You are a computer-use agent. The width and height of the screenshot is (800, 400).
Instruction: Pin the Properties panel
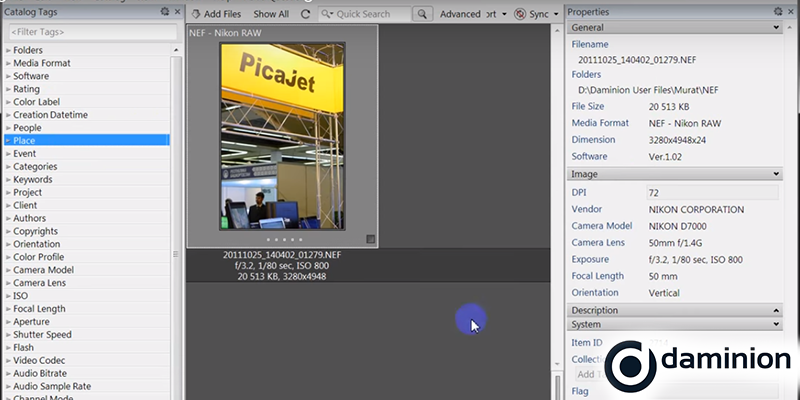pyautogui.click(x=776, y=11)
